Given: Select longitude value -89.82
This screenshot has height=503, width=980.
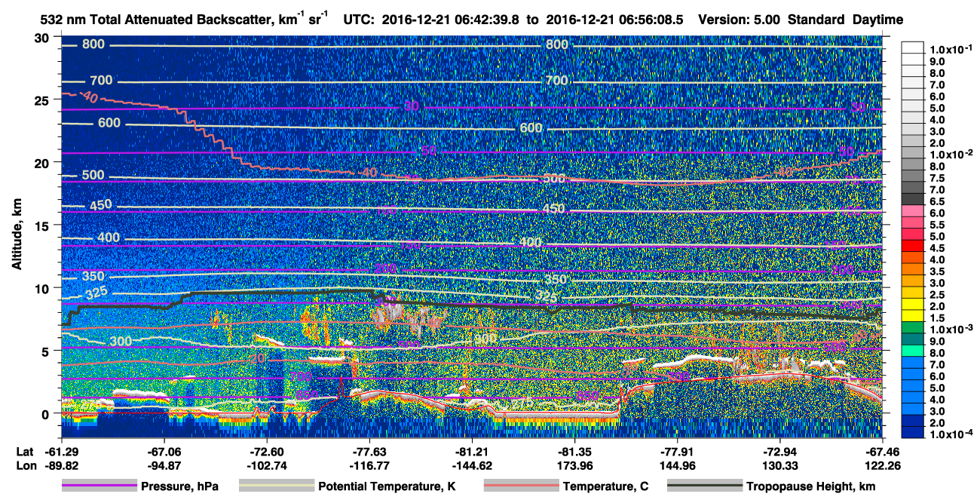Looking at the screenshot, I should 62,465.
